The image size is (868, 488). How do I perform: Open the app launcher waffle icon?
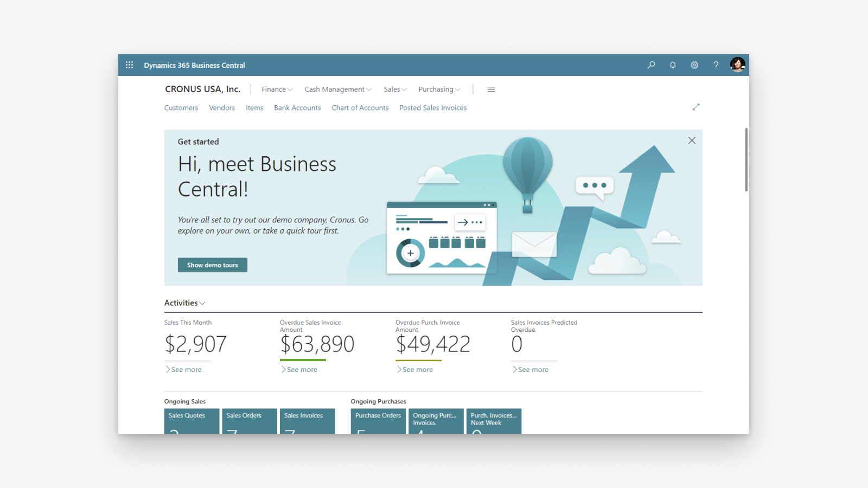tap(129, 65)
